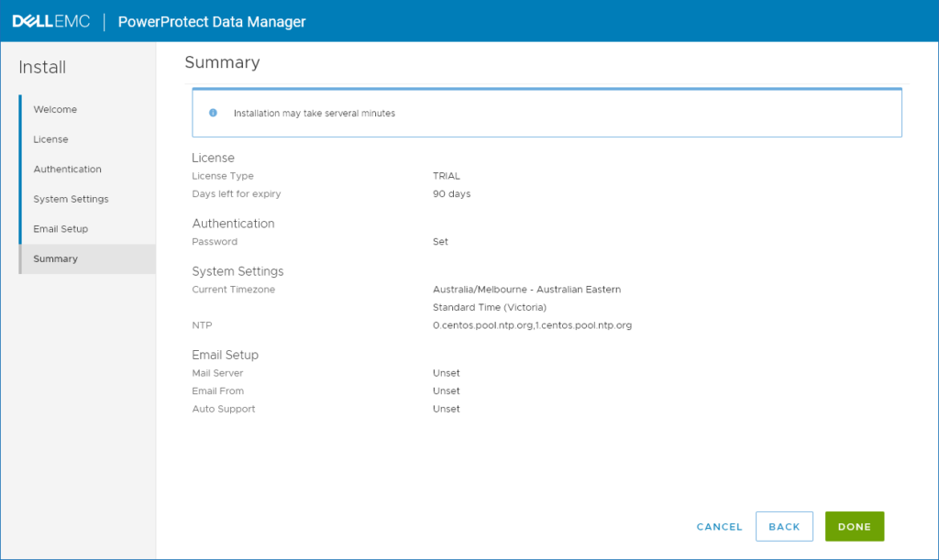Screen dimensions: 939x560
Task: Select the Welcome step in the sidebar
Action: [55, 109]
